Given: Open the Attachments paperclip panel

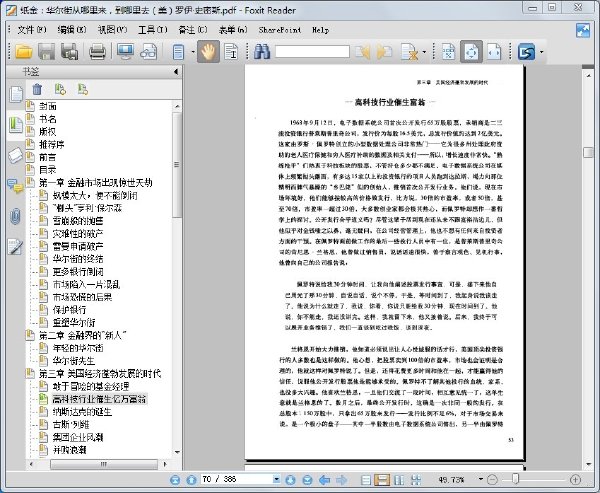Looking at the screenshot, I should point(15,217).
